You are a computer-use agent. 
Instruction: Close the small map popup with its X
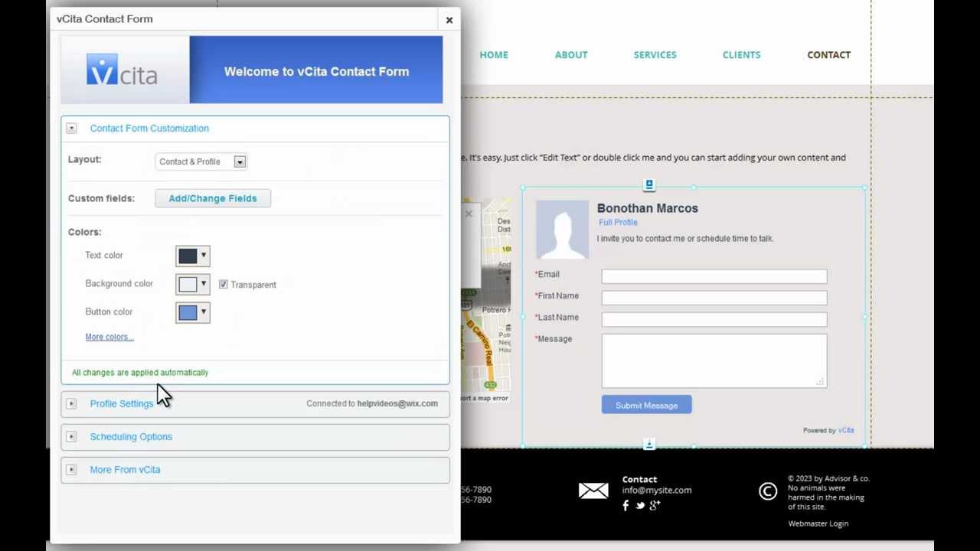(469, 214)
